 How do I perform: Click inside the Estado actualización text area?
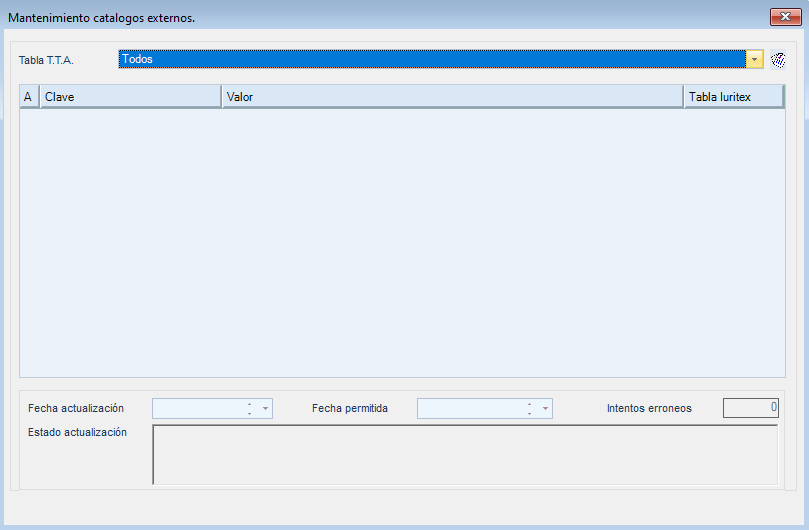click(465, 455)
